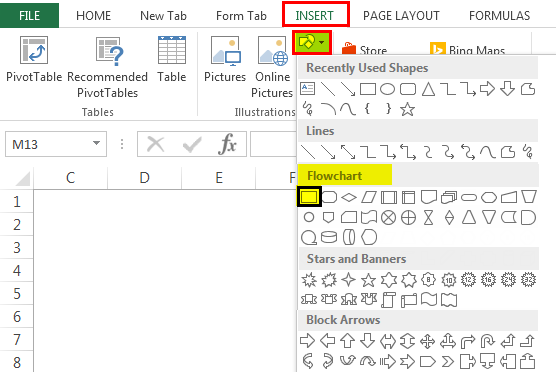
Task: Select the Flowchart Summing Junction shape
Action: [x=389, y=217]
